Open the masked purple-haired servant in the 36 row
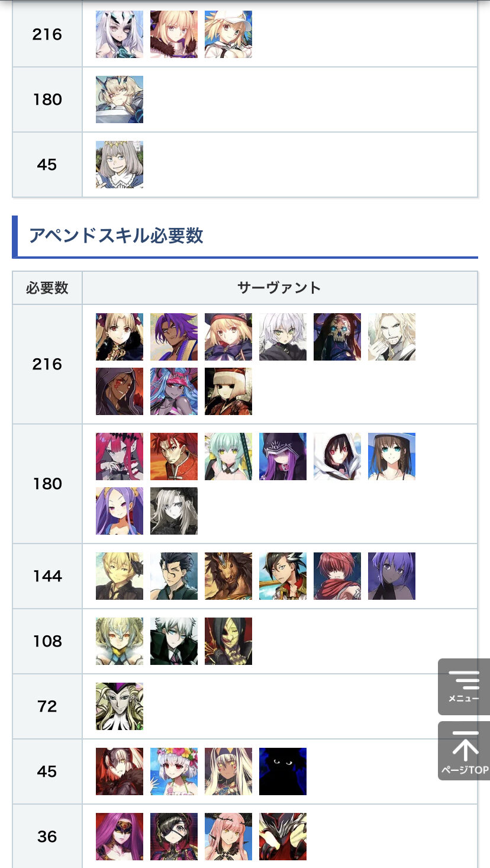Viewport: 490px width, 868px height. (120, 837)
